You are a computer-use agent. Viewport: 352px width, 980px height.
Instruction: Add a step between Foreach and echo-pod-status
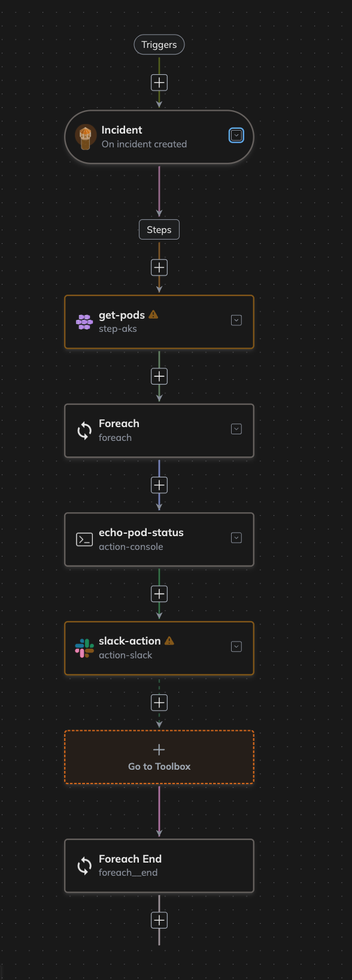pos(159,485)
